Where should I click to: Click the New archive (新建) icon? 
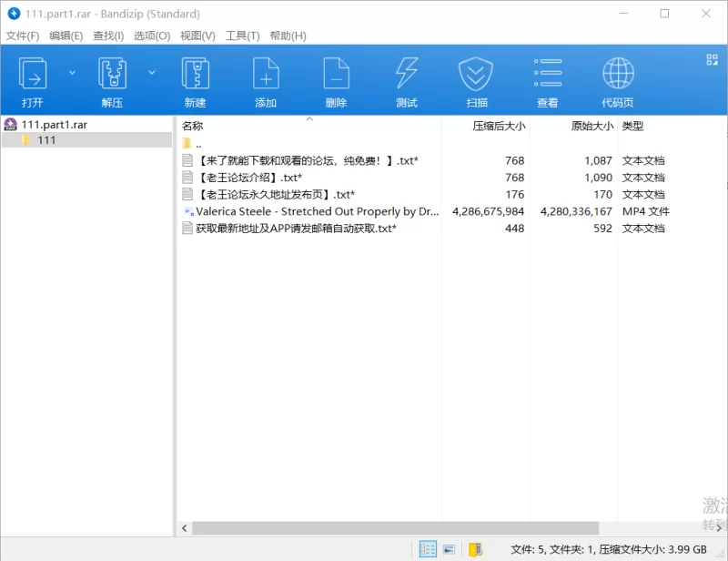point(196,74)
